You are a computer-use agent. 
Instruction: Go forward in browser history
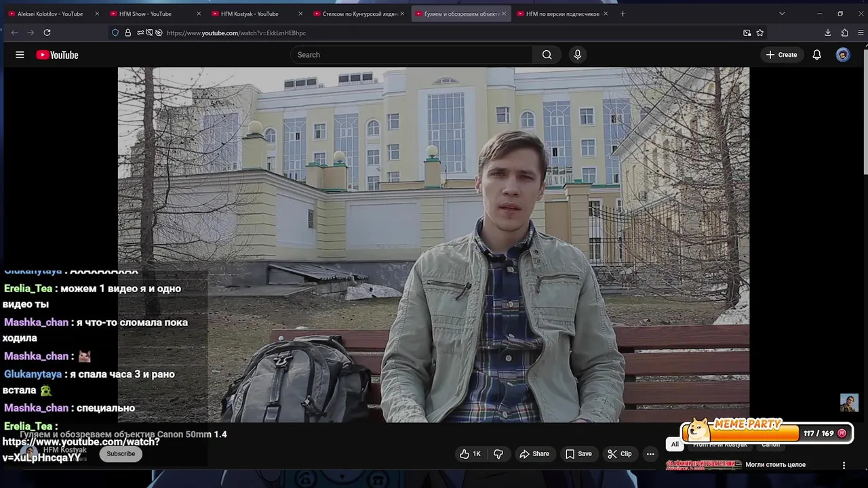(x=31, y=33)
